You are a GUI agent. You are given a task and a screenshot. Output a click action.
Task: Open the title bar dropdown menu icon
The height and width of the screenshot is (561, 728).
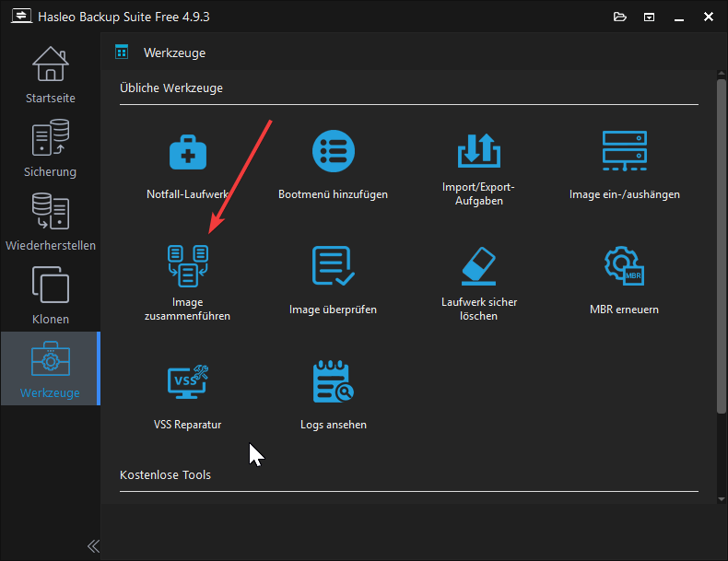(649, 18)
